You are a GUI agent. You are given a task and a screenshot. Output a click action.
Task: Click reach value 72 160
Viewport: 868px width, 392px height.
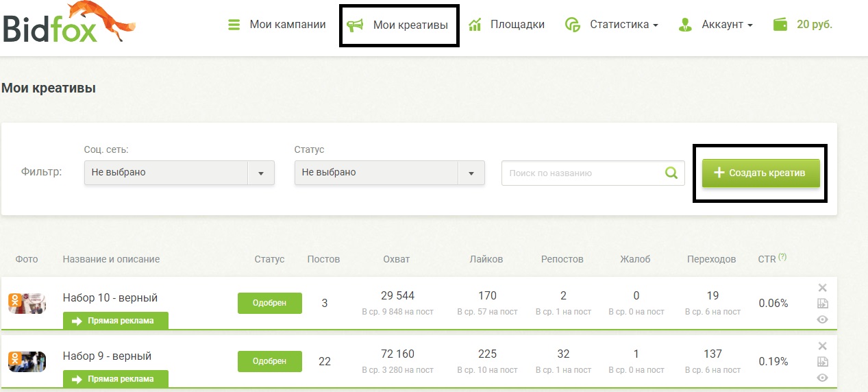point(397,354)
